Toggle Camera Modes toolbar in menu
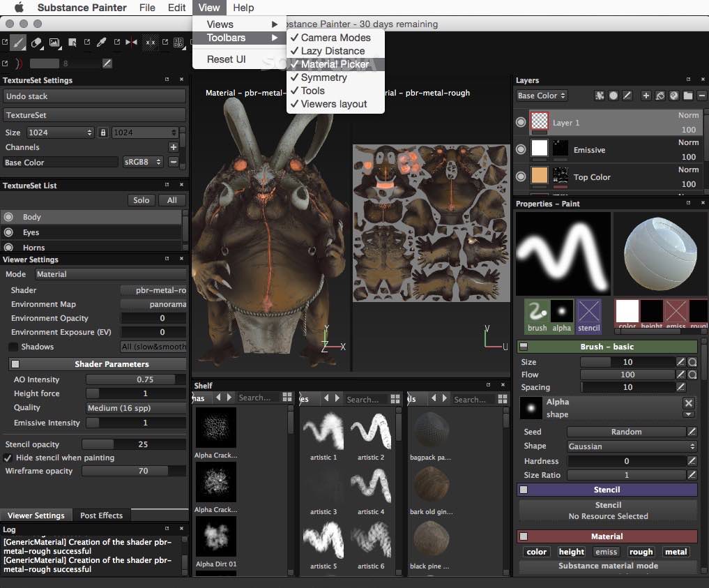This screenshot has width=709, height=588. click(x=335, y=38)
